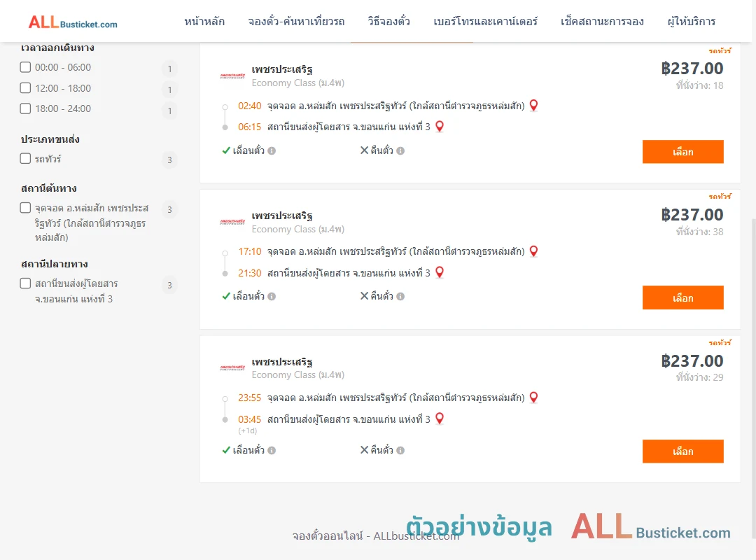This screenshot has width=756, height=560.
Task: Click price ฿237.00 on the 02:40 trip
Action: click(692, 69)
